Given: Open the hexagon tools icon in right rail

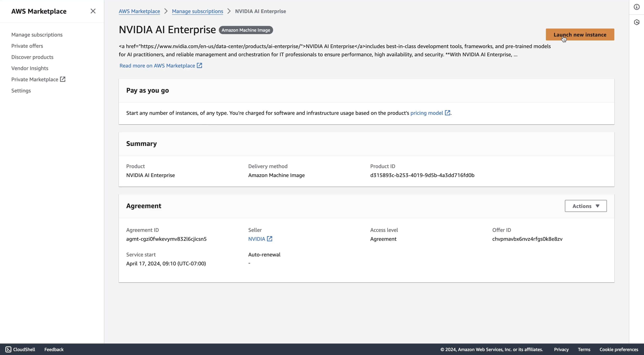Looking at the screenshot, I should tap(636, 22).
